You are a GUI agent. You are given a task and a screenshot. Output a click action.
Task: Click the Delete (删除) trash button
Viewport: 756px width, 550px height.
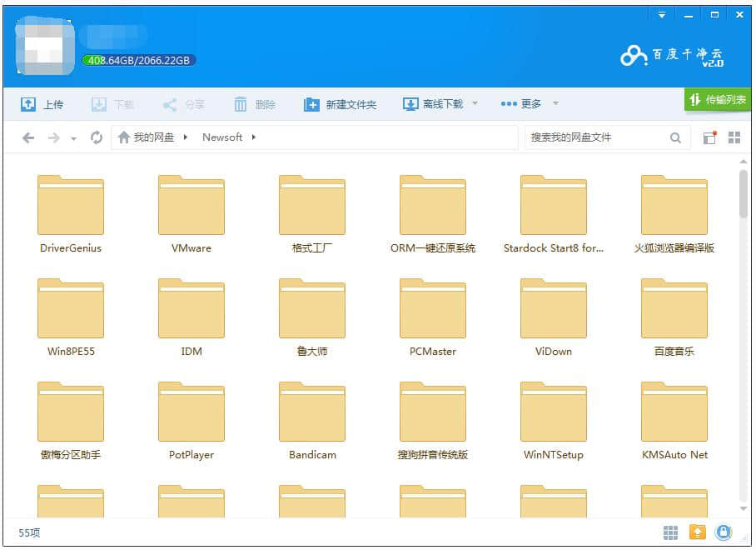[255, 104]
